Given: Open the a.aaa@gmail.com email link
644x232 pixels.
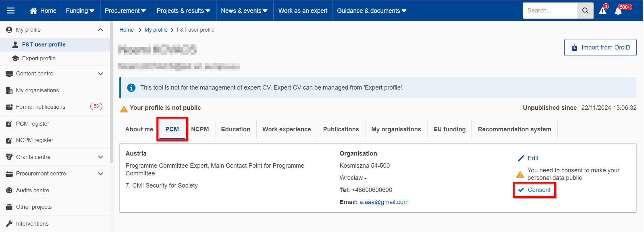Looking at the screenshot, I should (384, 202).
